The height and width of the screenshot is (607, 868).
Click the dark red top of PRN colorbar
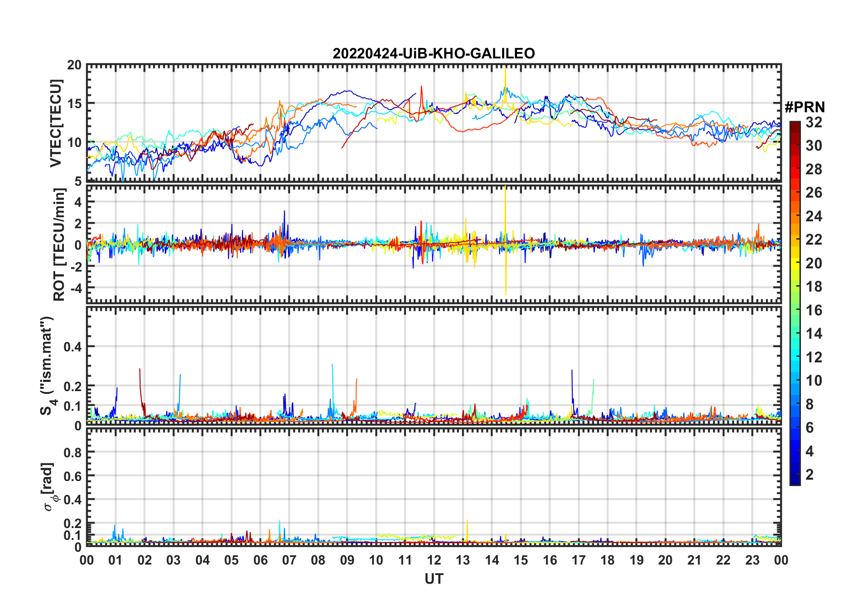click(795, 126)
